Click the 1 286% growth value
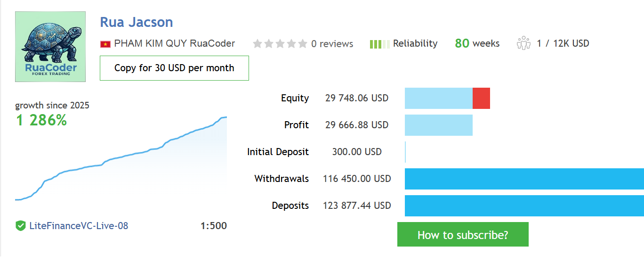This screenshot has width=644, height=264. [41, 121]
